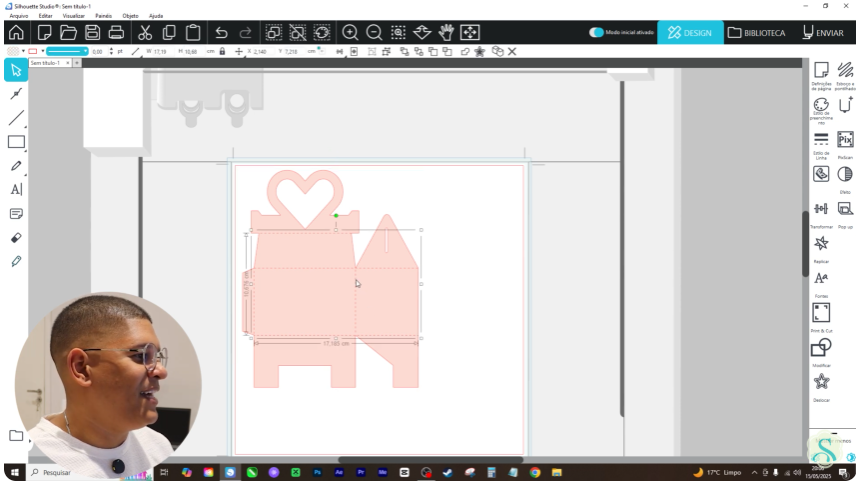
Task: Open the Replicar panel
Action: pyautogui.click(x=821, y=249)
